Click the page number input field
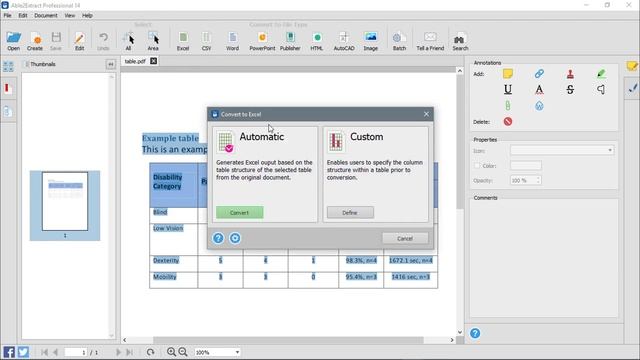The height and width of the screenshot is (360, 640). 76,352
